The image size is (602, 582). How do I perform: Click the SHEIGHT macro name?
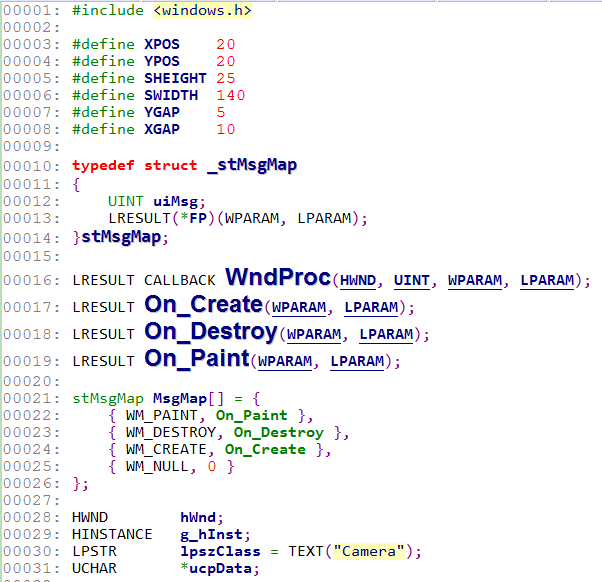(x=175, y=78)
